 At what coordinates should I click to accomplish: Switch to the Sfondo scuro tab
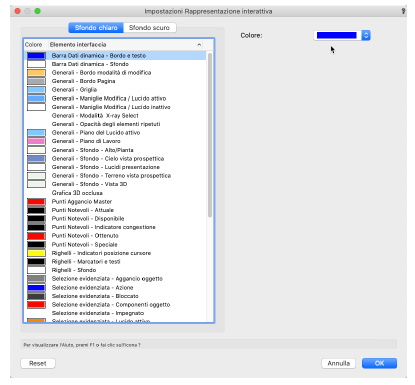(149, 28)
